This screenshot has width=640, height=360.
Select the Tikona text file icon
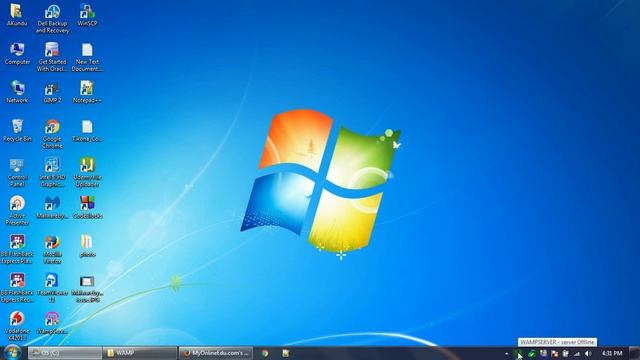pyautogui.click(x=87, y=131)
